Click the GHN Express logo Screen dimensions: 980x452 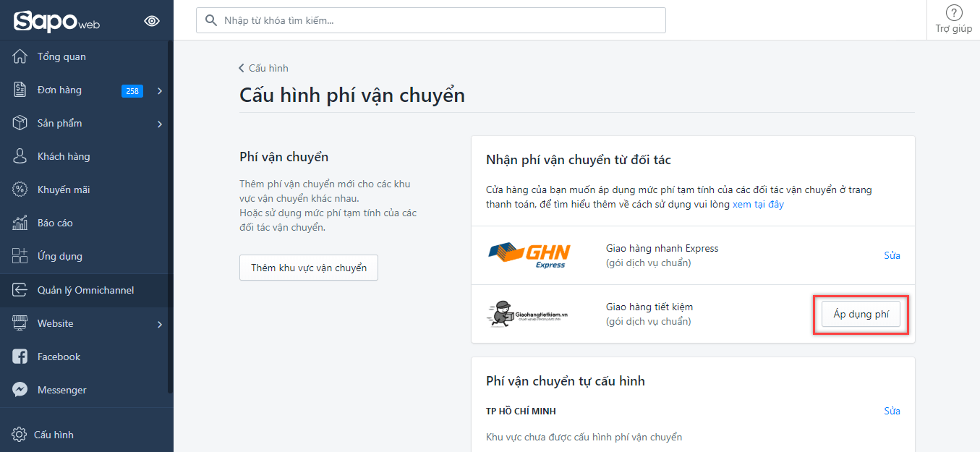pos(529,255)
